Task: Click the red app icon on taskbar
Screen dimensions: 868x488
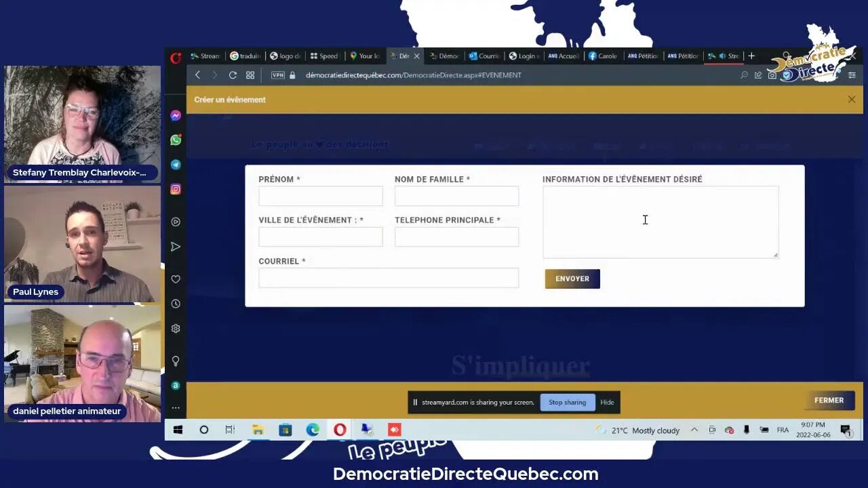Action: pyautogui.click(x=394, y=430)
